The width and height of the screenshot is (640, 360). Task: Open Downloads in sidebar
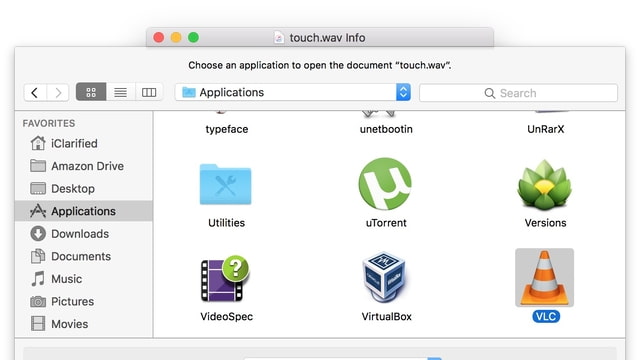83,233
